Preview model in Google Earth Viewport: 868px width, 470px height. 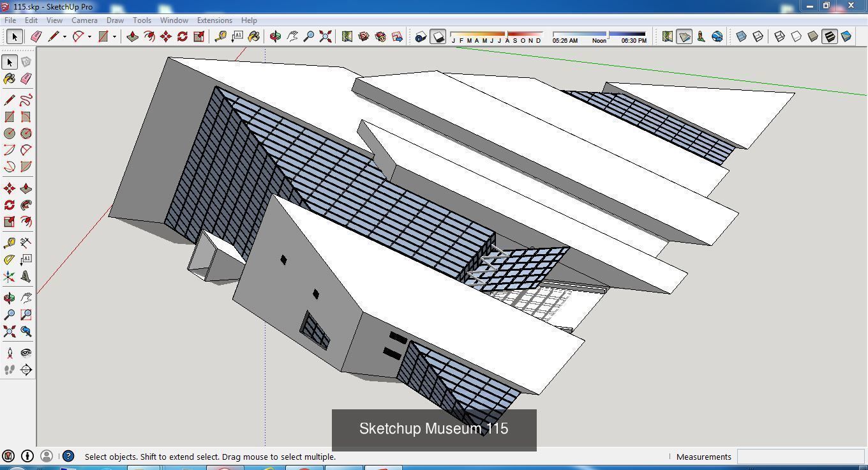[x=717, y=36]
